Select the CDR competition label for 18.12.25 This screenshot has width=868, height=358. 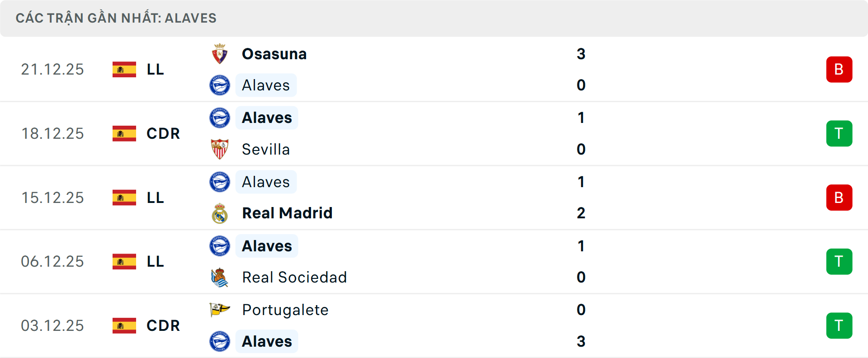point(162,133)
